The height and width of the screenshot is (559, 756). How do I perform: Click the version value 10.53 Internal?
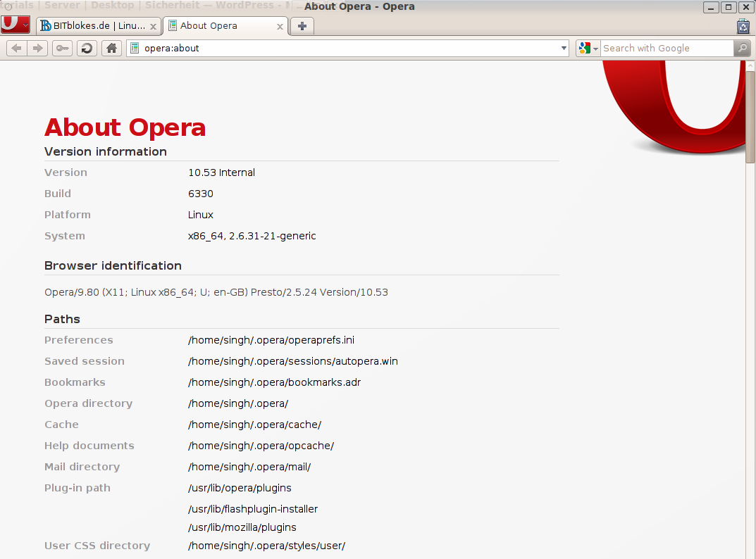click(x=221, y=172)
